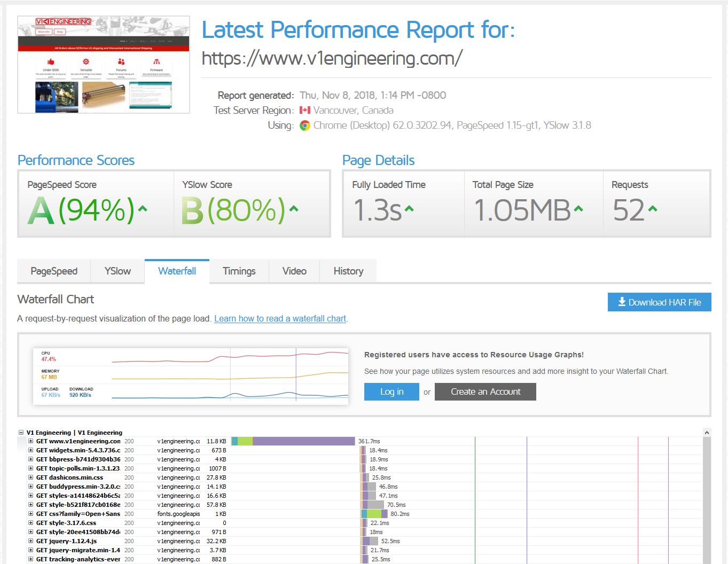Click fonts.googleapis domain cell
The width and height of the screenshot is (728, 564).
[178, 514]
